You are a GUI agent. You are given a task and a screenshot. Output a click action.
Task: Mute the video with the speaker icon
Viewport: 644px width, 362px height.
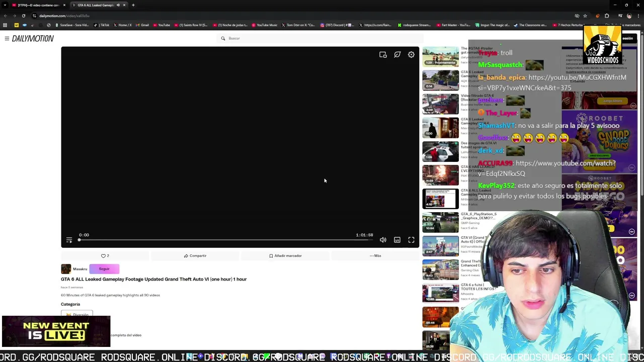point(383,240)
